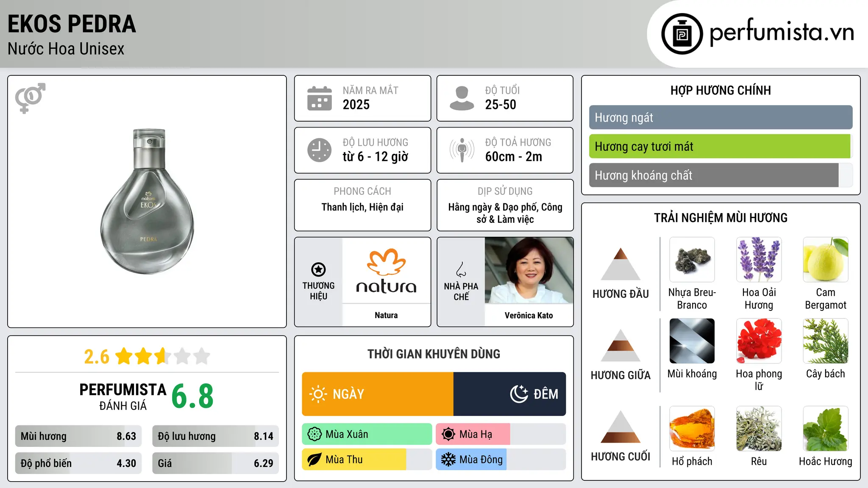This screenshot has height=488, width=868.
Task: Click the clock icon beside Độ lưu hương
Action: (320, 150)
